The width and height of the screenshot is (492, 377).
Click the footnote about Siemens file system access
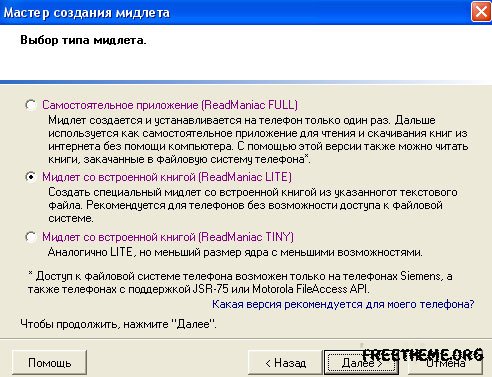[x=240, y=282]
